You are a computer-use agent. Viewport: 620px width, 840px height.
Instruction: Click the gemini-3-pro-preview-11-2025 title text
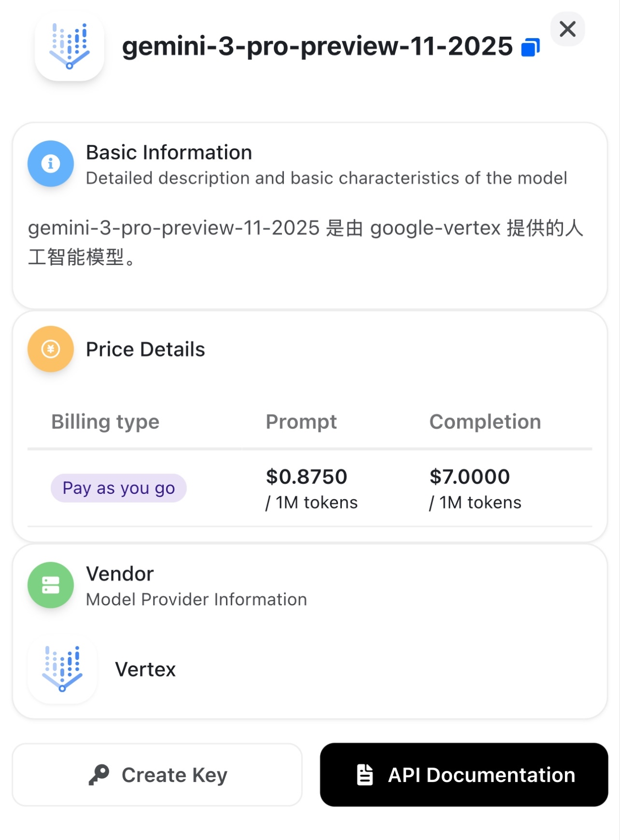317,46
